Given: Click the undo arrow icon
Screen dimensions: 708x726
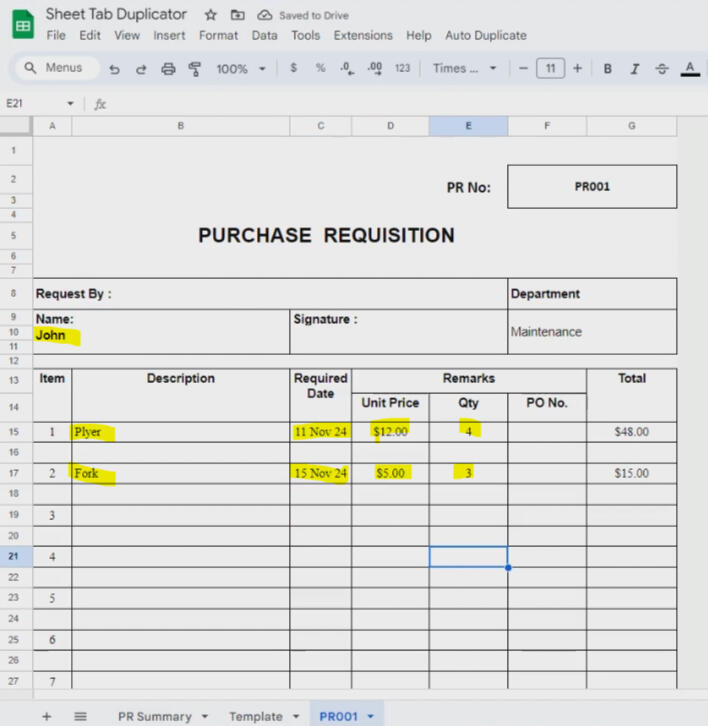Looking at the screenshot, I should (x=115, y=69).
